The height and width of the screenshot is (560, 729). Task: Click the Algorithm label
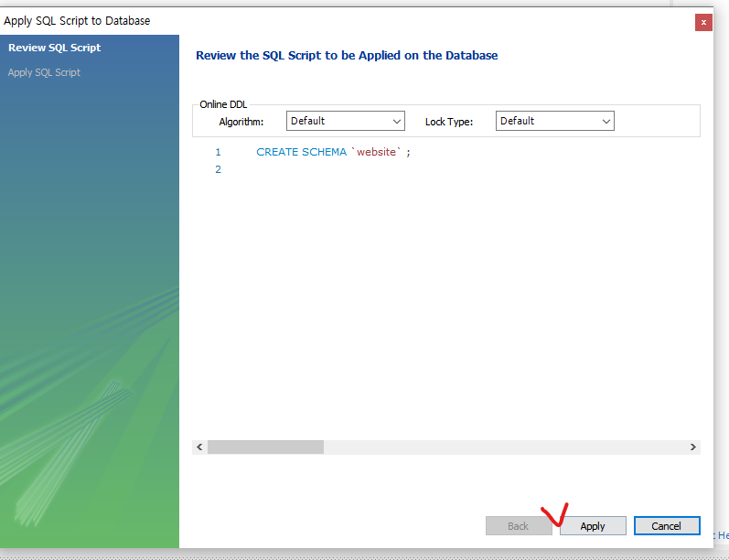241,122
